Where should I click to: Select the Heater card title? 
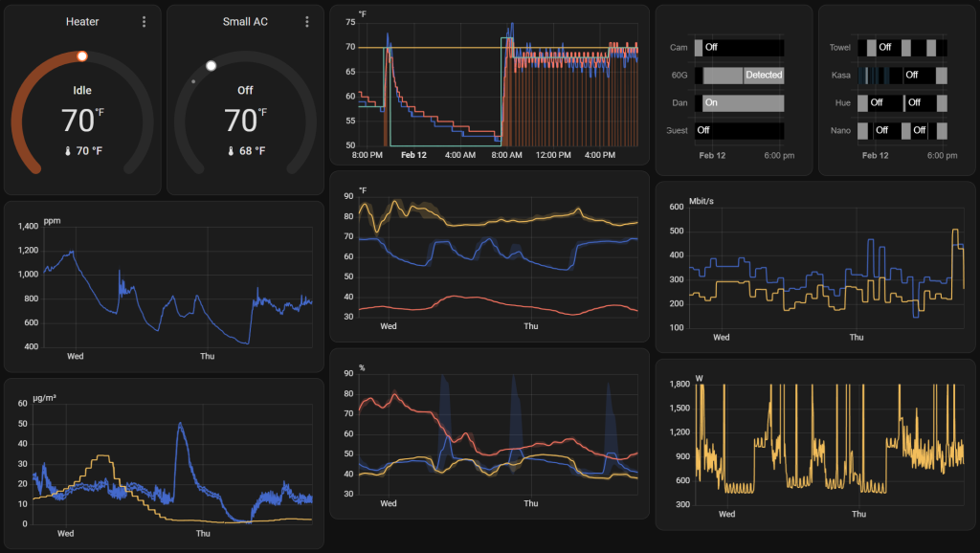pos(82,22)
